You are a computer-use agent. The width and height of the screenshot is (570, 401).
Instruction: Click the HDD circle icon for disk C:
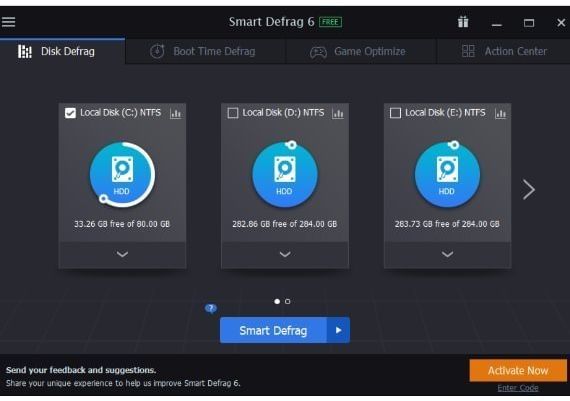click(x=122, y=175)
